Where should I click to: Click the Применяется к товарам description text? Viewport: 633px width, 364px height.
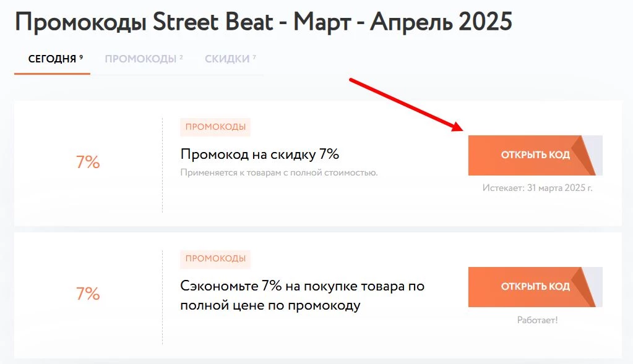coord(279,172)
